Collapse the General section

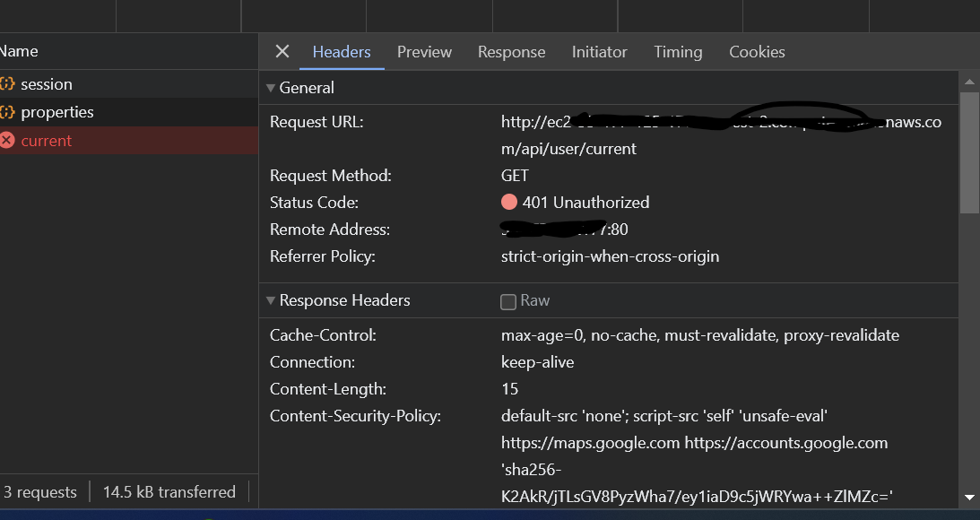click(271, 87)
